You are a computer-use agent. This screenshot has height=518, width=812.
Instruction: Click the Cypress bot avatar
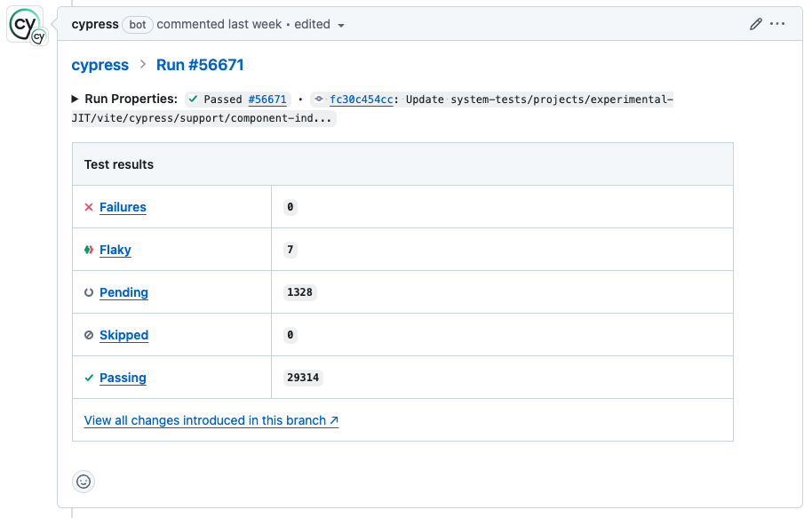click(27, 24)
